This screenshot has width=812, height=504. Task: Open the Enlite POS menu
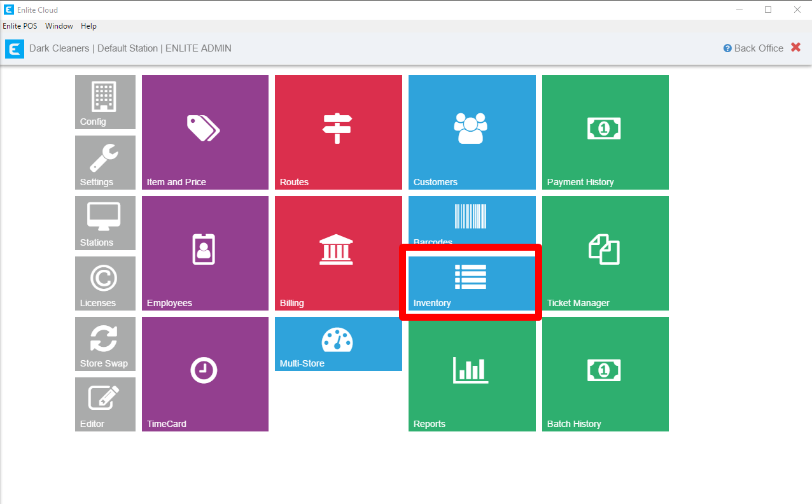pos(20,26)
